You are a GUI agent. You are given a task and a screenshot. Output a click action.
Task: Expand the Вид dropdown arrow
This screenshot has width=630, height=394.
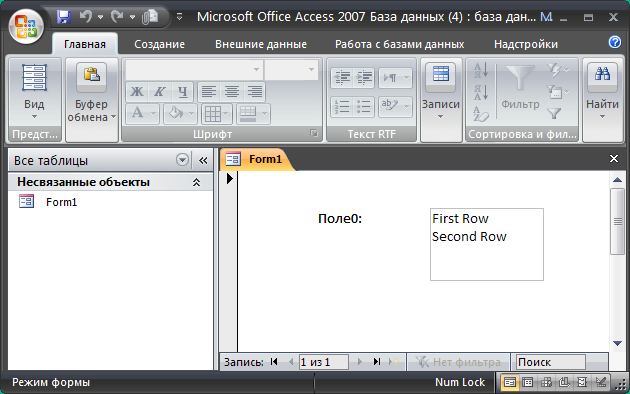(x=35, y=116)
